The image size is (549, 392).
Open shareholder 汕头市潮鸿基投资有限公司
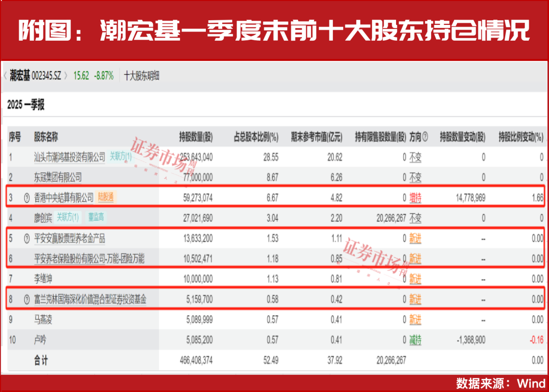tap(69, 157)
